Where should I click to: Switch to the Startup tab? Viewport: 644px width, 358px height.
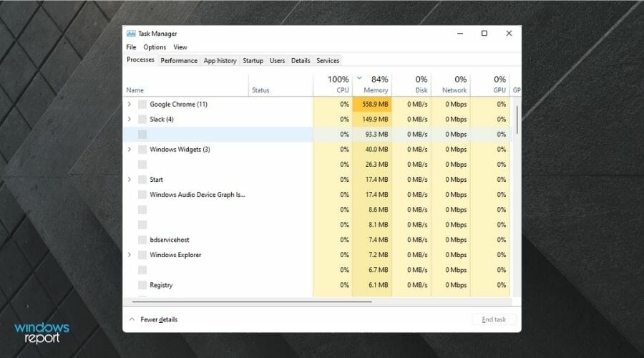pos(253,60)
